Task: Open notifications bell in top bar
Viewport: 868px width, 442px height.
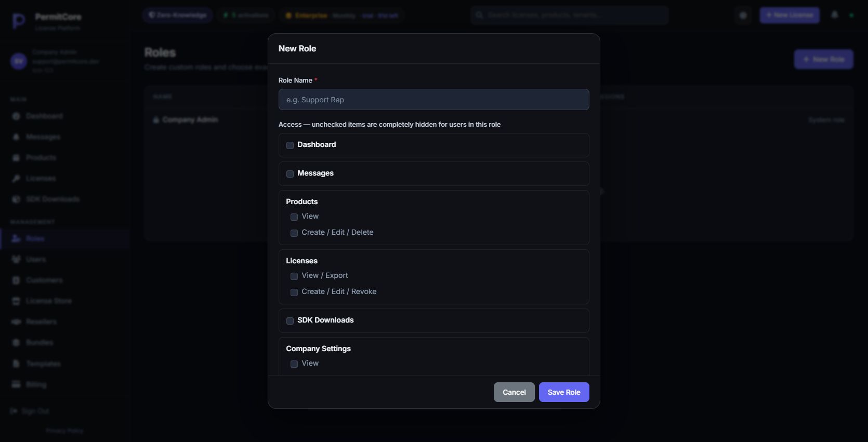Action: point(834,15)
